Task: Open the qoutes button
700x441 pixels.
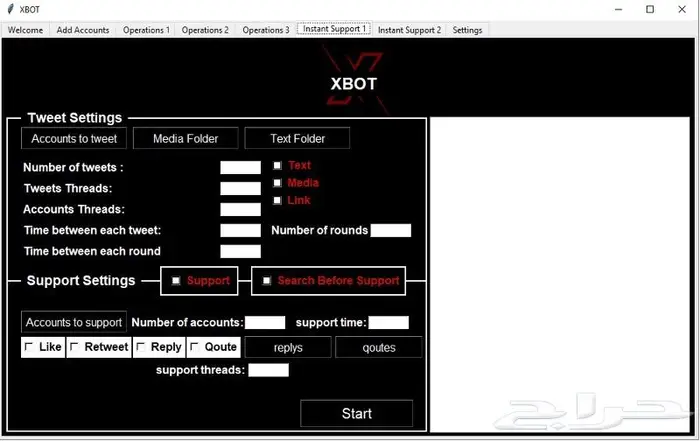Action: pyautogui.click(x=379, y=347)
